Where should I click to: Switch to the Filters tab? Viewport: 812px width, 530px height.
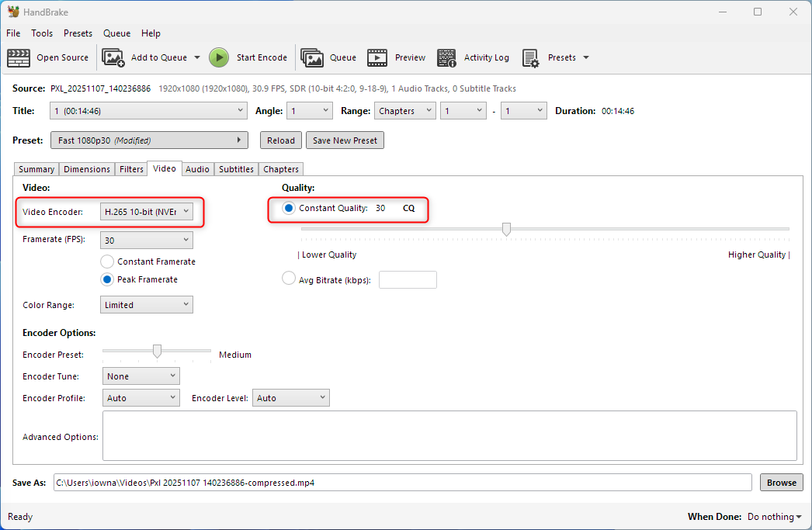(x=131, y=169)
